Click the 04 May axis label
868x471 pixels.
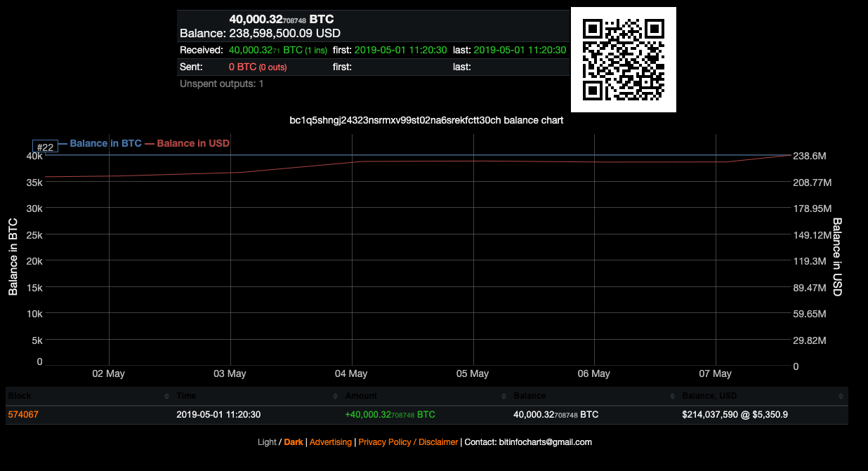click(351, 373)
